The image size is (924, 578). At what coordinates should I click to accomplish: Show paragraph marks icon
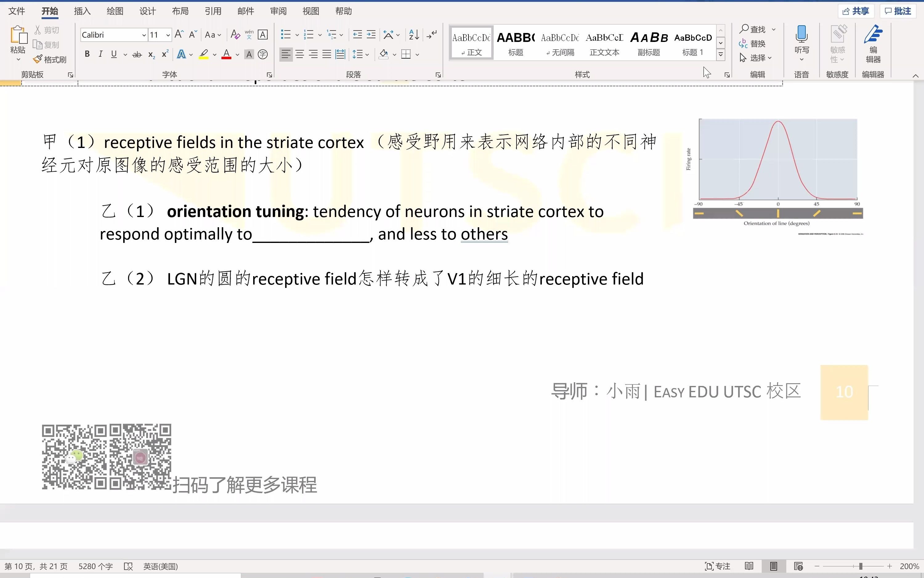tap(432, 35)
